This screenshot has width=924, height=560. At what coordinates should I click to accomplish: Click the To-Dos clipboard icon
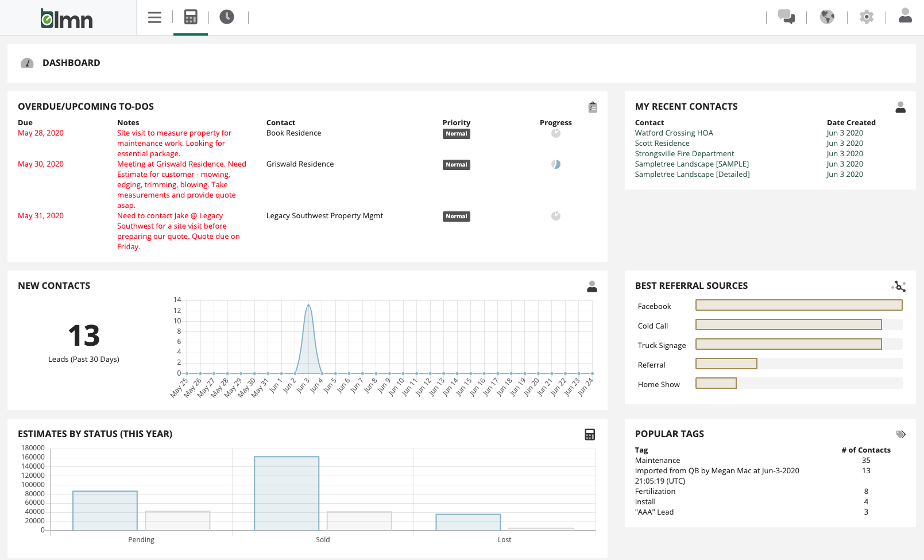[593, 107]
